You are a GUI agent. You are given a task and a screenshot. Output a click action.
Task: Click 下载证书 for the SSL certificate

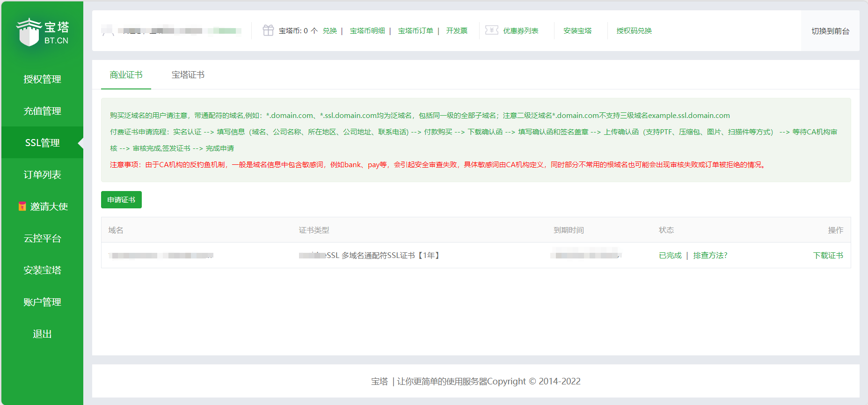(828, 256)
